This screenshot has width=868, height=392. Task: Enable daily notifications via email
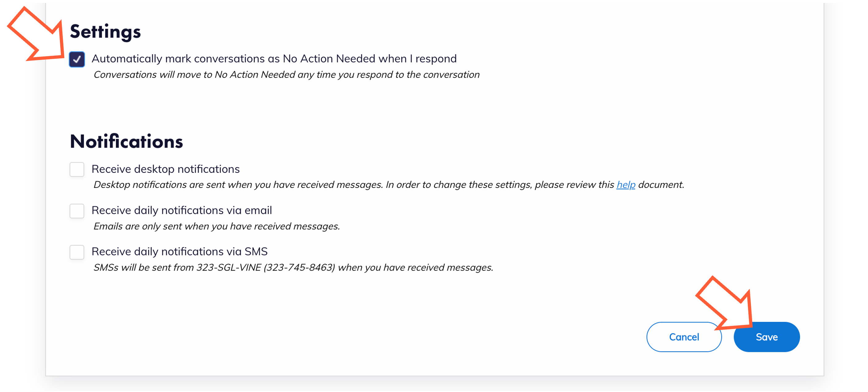tap(77, 211)
